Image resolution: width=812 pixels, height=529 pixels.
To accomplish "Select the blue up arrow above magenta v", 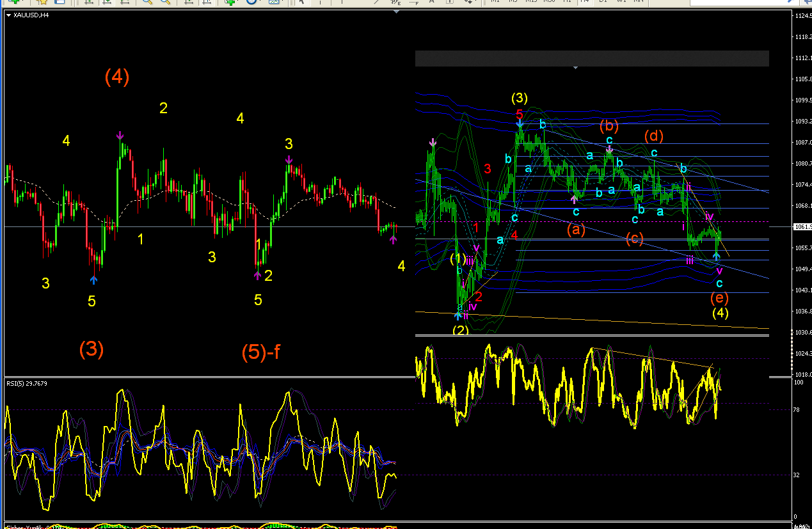I will (x=717, y=257).
